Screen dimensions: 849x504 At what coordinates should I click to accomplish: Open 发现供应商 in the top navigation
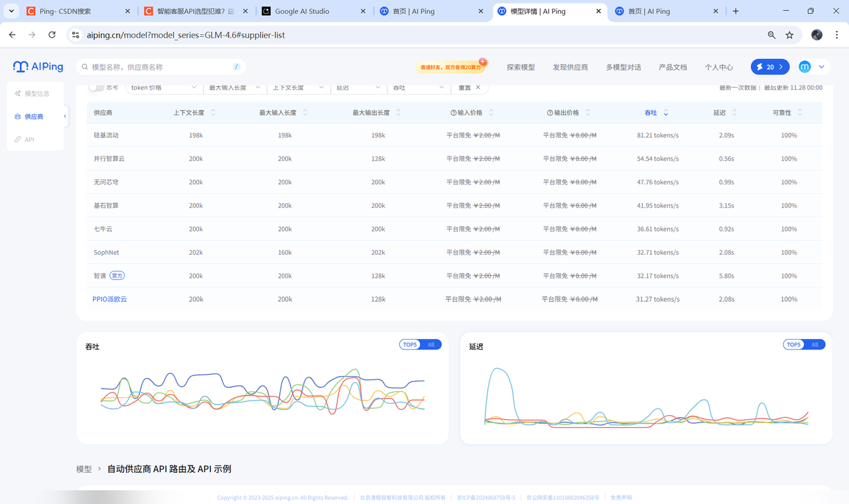pos(570,67)
